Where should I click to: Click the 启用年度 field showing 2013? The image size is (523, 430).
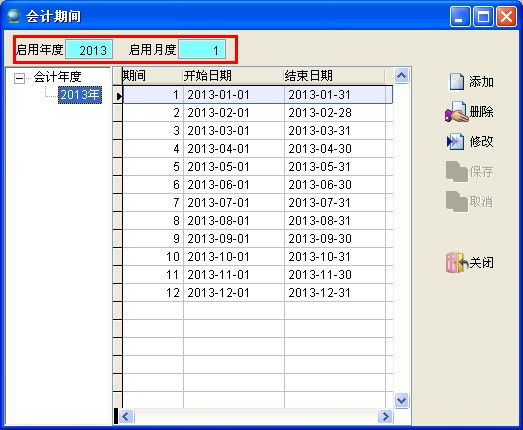pos(89,49)
